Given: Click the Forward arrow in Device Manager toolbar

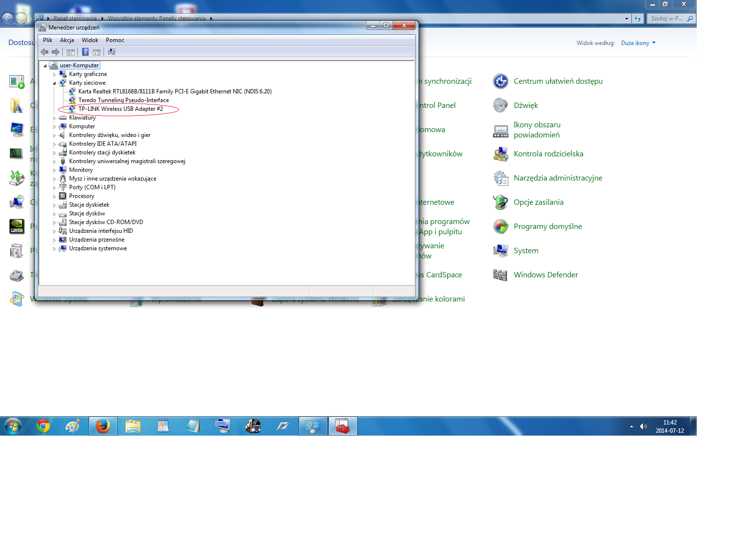Looking at the screenshot, I should (x=56, y=52).
